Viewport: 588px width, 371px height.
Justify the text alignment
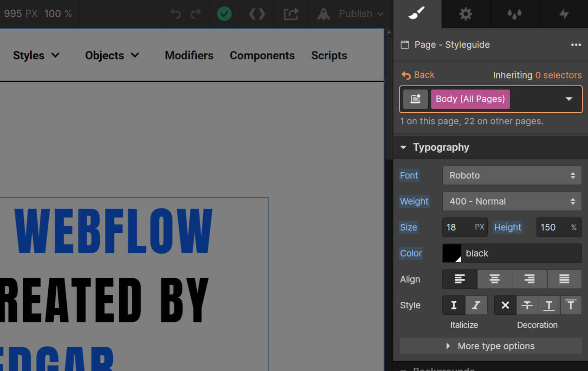(564, 279)
